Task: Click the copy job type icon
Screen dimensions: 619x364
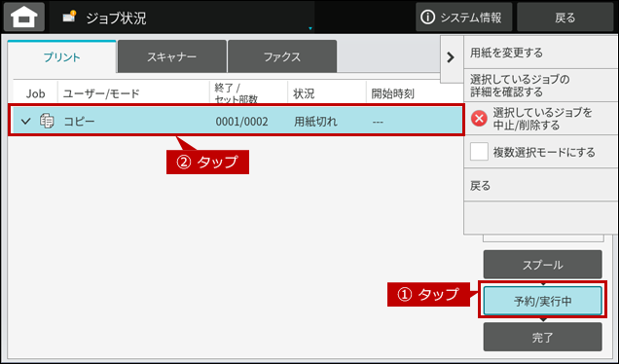Action: [x=47, y=121]
